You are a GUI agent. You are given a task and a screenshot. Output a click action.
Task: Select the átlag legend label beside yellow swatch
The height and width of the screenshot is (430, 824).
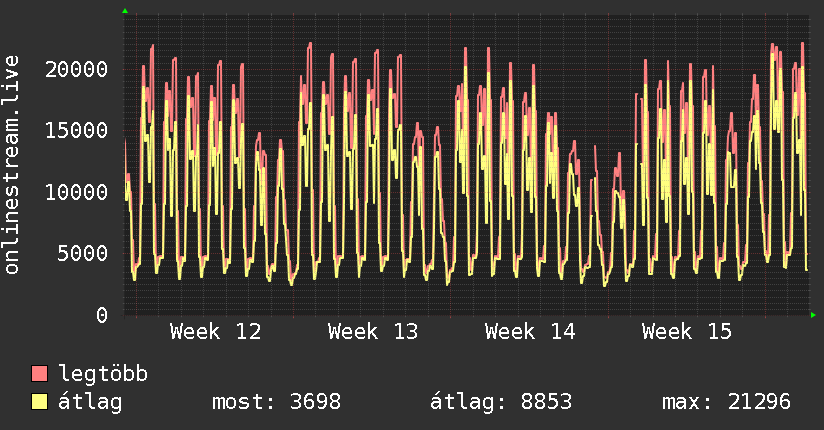coord(90,402)
